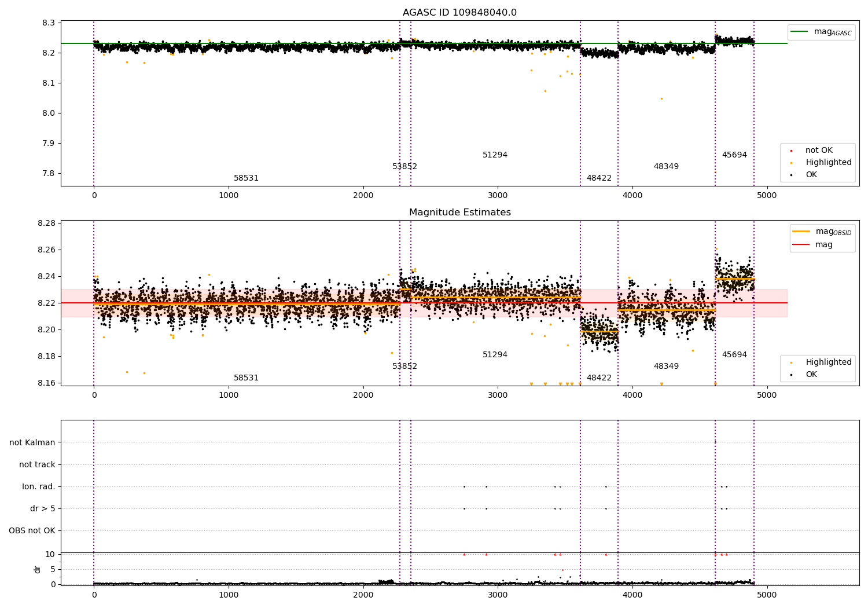Click y-axis tick 8.1 in top panel

point(49,83)
